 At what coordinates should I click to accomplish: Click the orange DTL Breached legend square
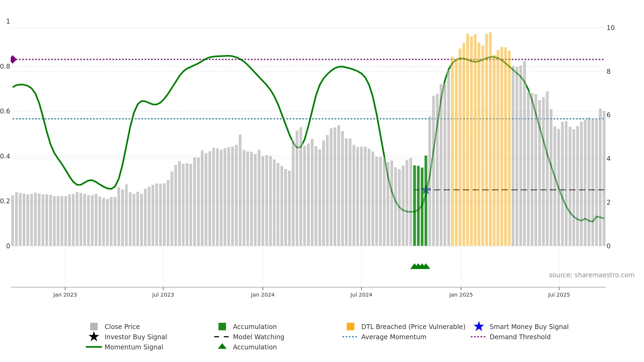click(x=350, y=326)
